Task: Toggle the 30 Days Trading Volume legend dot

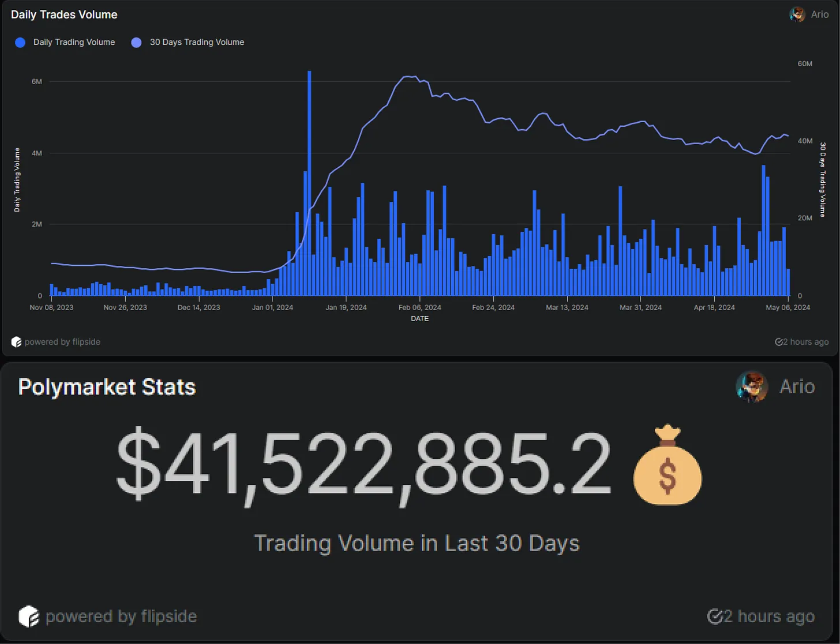Action: (136, 42)
